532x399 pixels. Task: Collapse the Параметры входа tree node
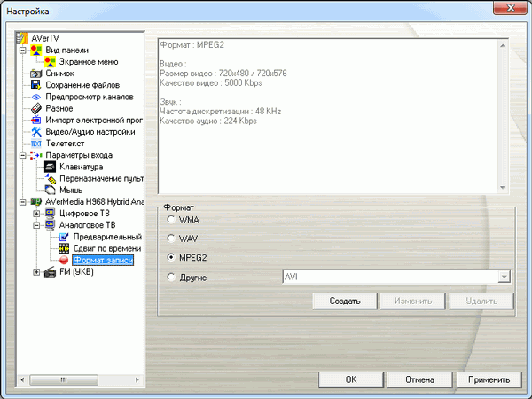coord(22,155)
